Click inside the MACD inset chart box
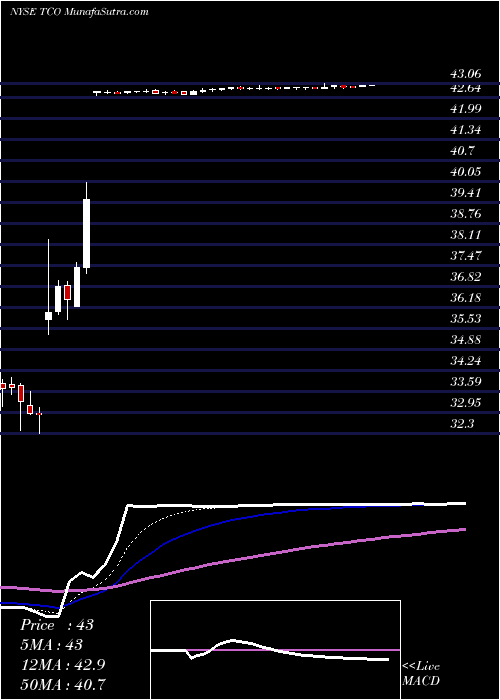This screenshot has width=500, height=700. (275, 650)
